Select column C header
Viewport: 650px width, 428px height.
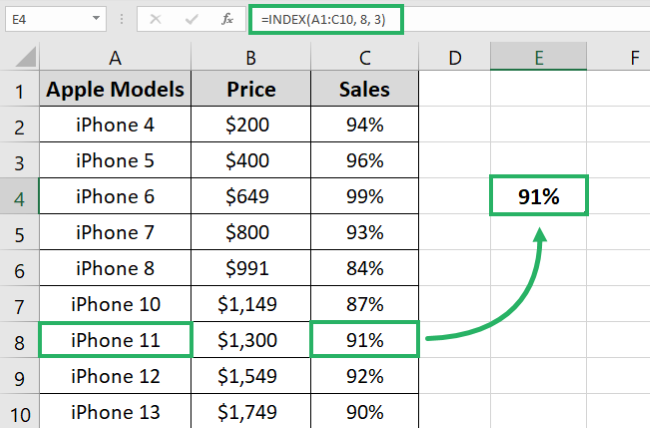coord(364,58)
